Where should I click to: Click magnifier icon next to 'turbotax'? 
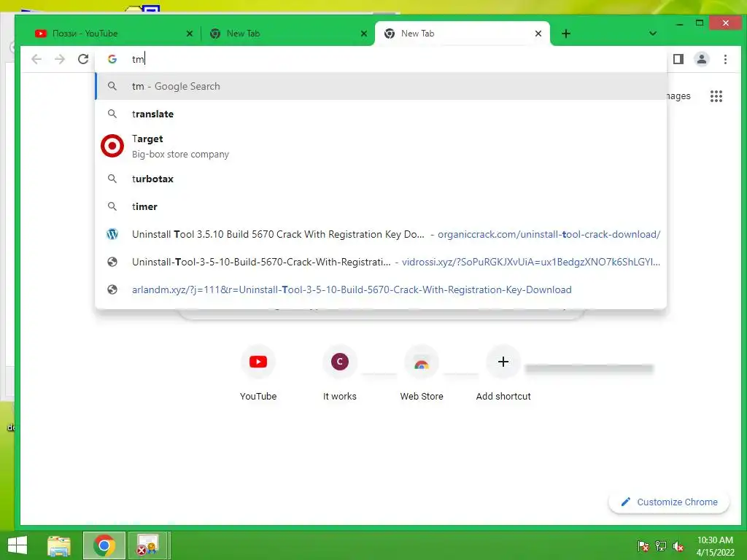112,179
